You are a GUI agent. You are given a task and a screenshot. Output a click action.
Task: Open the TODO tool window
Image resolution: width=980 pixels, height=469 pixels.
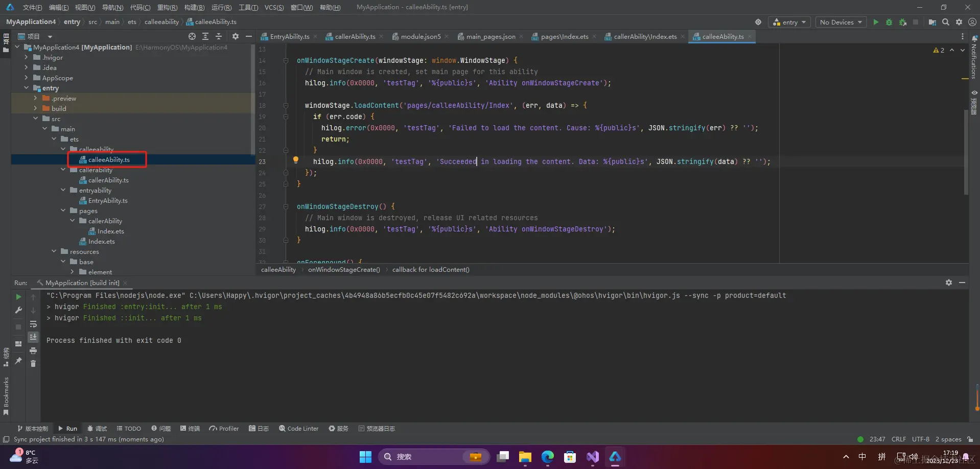click(x=129, y=429)
